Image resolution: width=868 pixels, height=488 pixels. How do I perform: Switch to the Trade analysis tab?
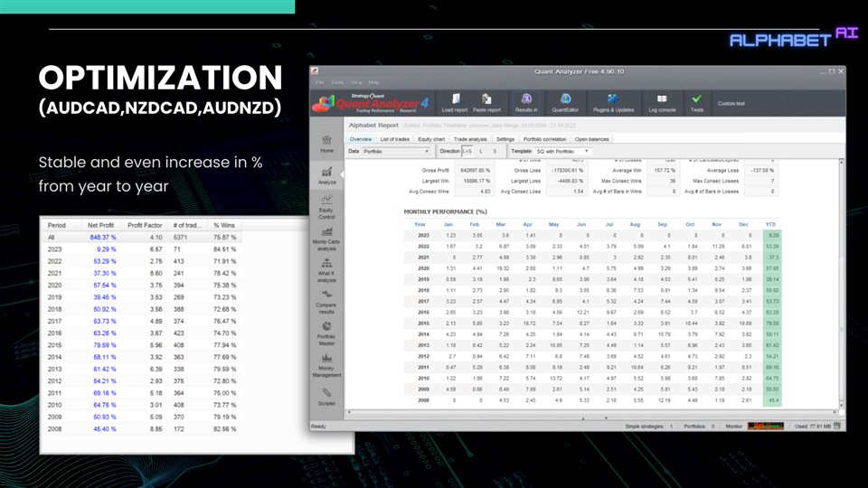(470, 139)
